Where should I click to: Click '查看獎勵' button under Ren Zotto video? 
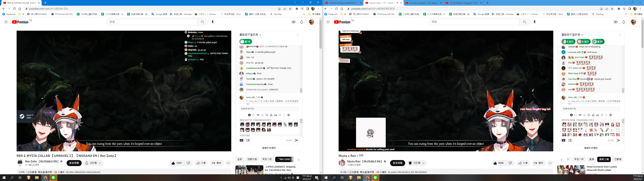pos(74,163)
